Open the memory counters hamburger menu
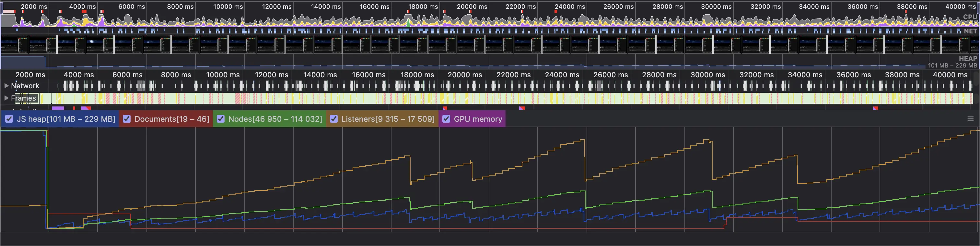 click(970, 119)
